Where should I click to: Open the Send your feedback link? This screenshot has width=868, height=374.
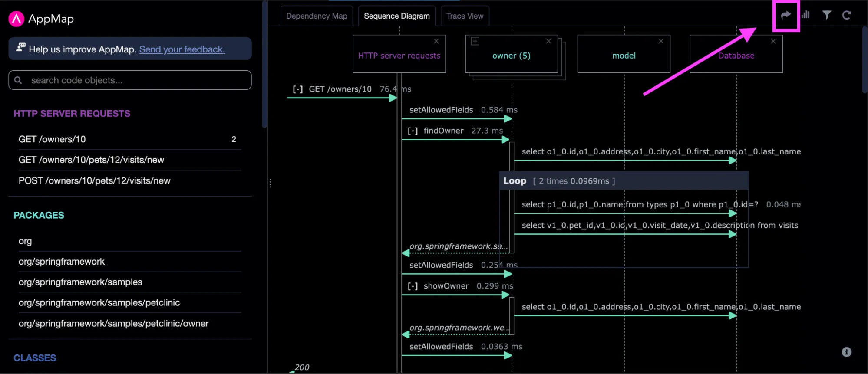(182, 49)
